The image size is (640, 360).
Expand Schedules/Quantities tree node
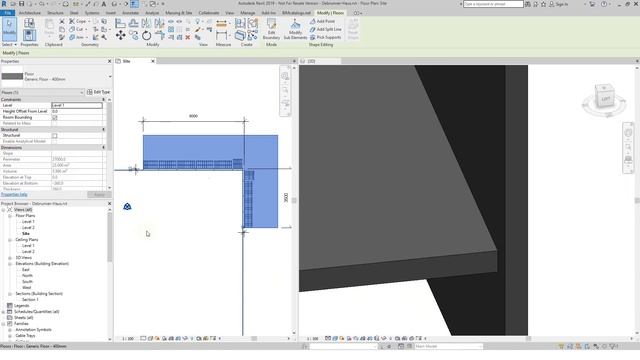(3, 312)
